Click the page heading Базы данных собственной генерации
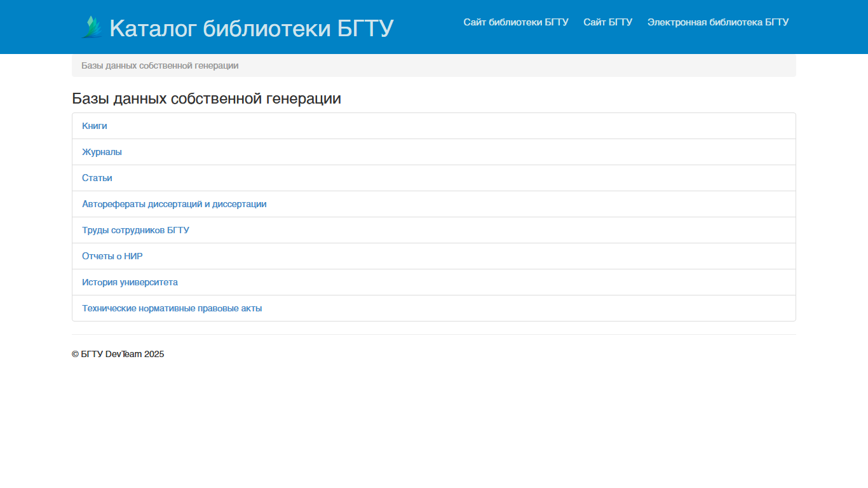 tap(207, 98)
